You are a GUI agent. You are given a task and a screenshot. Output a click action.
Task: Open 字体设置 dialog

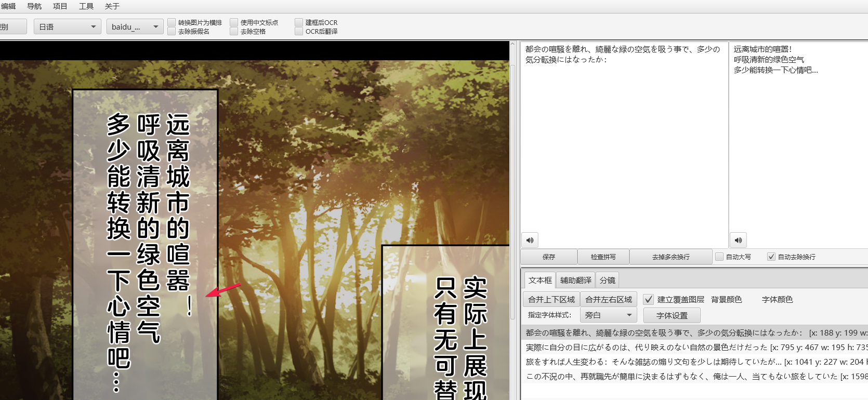pyautogui.click(x=672, y=315)
